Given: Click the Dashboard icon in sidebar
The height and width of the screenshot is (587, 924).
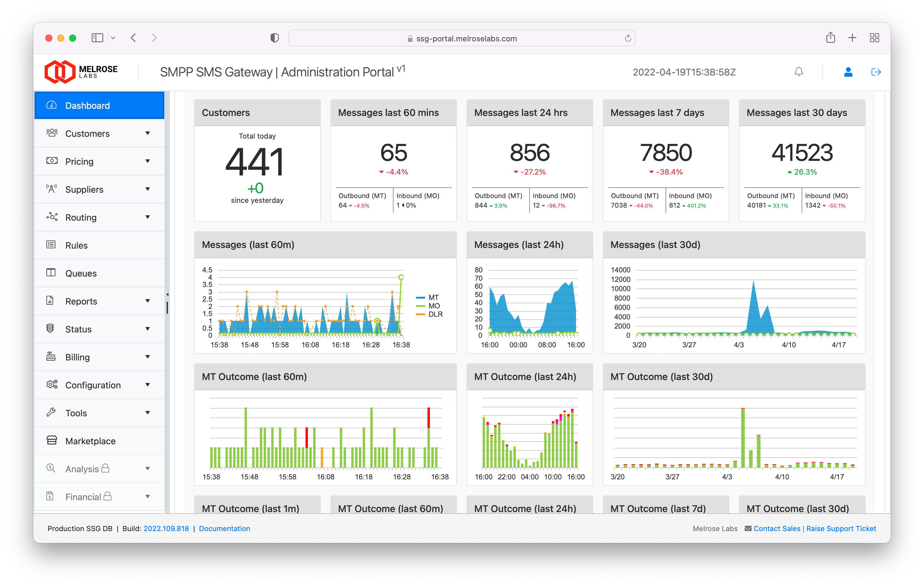Looking at the screenshot, I should 53,105.
